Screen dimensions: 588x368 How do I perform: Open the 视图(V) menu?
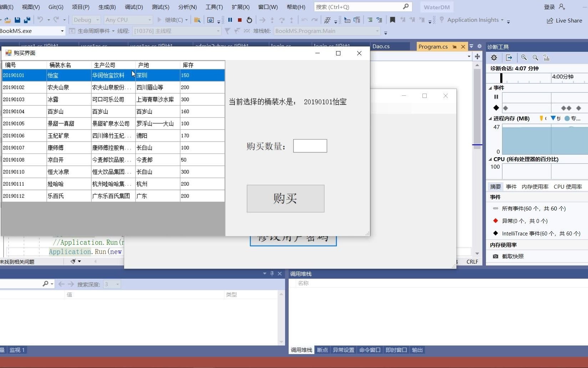pyautogui.click(x=31, y=7)
